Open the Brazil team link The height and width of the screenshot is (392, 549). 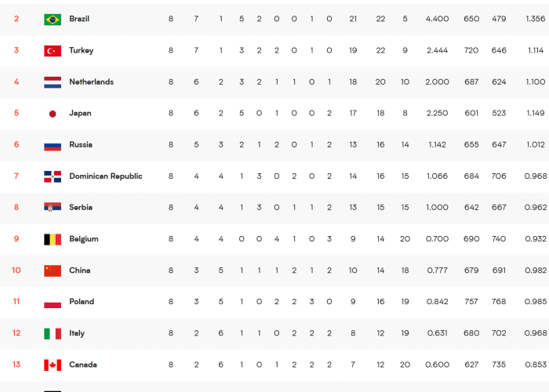tap(79, 19)
